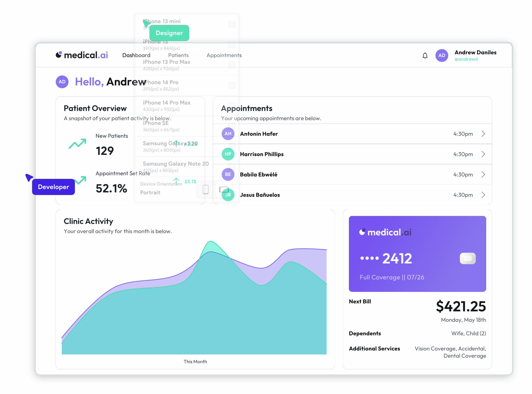This screenshot has width=532, height=394.
Task: Click the purple insurance card ending 2412
Action: (x=417, y=254)
